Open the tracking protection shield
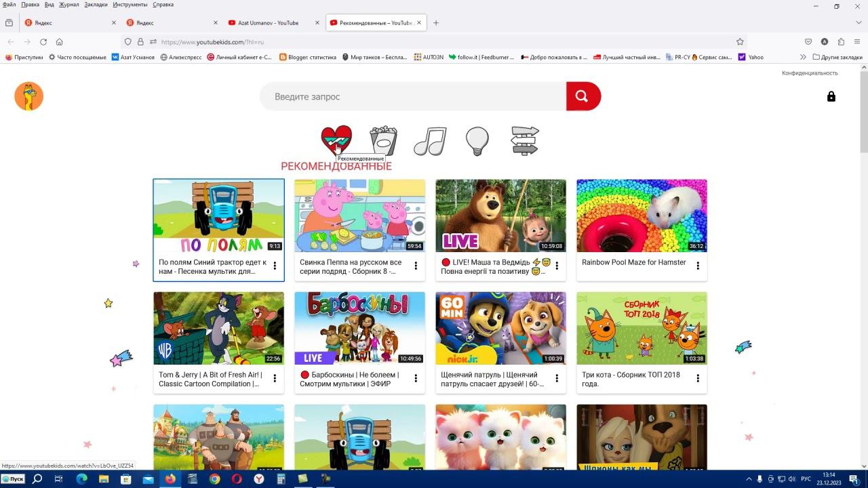 [127, 42]
